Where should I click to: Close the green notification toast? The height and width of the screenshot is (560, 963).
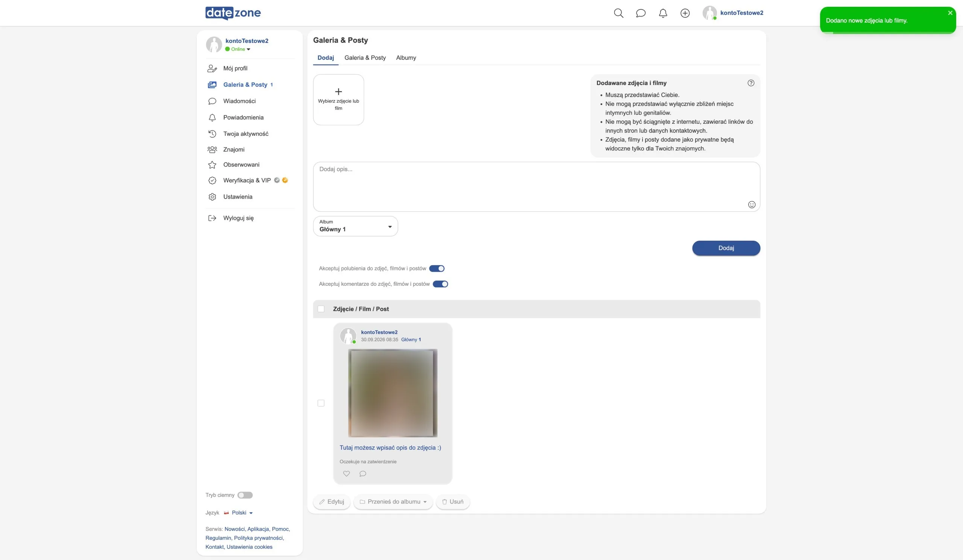[950, 13]
